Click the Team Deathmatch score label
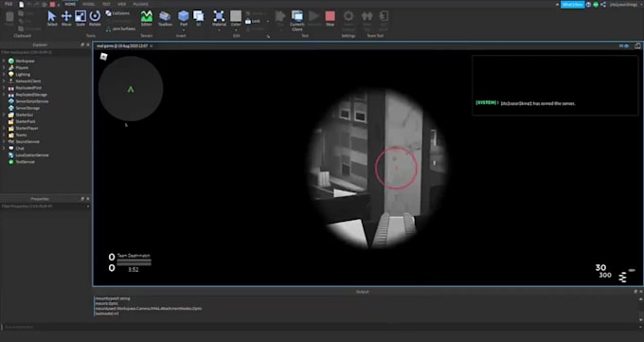 (134, 256)
